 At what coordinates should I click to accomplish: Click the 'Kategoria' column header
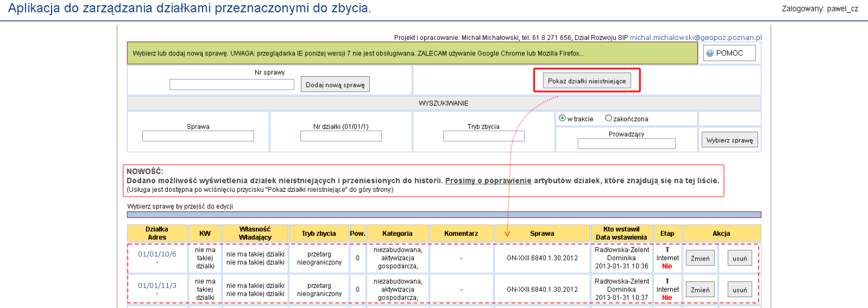[x=398, y=233]
